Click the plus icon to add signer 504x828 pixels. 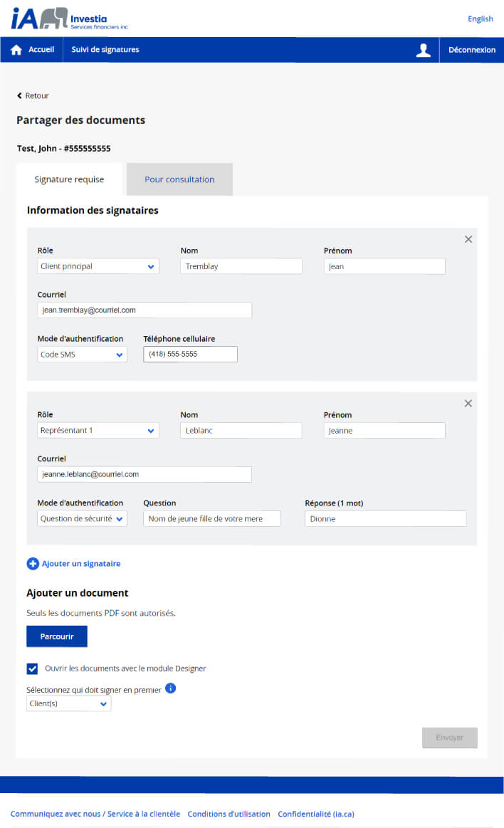click(33, 563)
